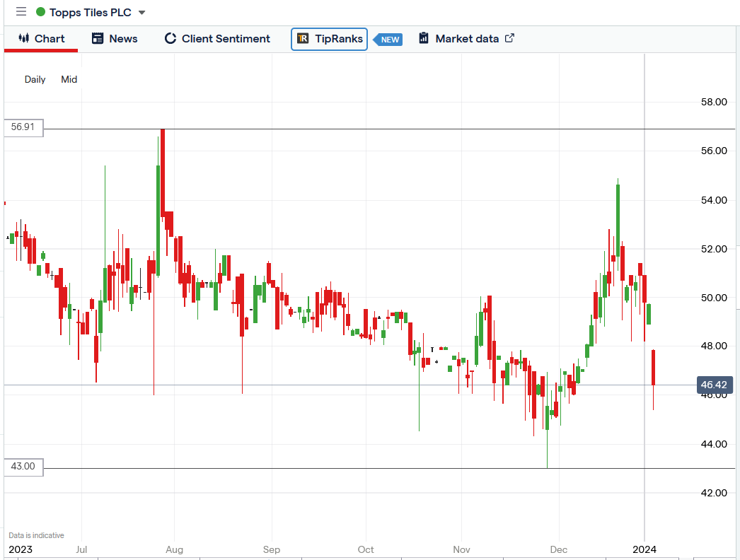This screenshot has height=560, width=740.
Task: Open the Client Sentiment tab
Action: click(217, 39)
